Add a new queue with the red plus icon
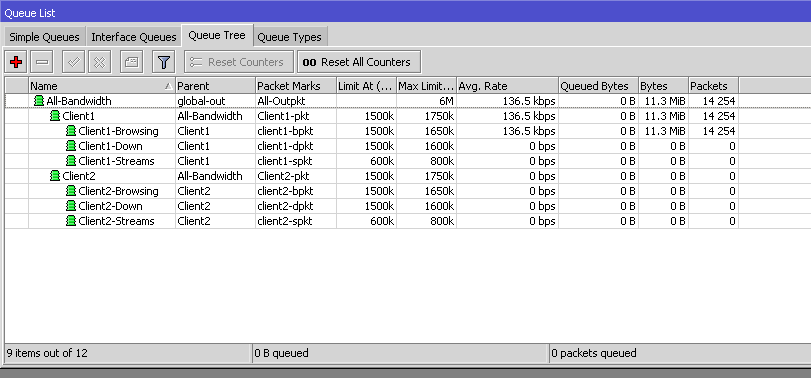The width and height of the screenshot is (811, 378). (x=16, y=63)
